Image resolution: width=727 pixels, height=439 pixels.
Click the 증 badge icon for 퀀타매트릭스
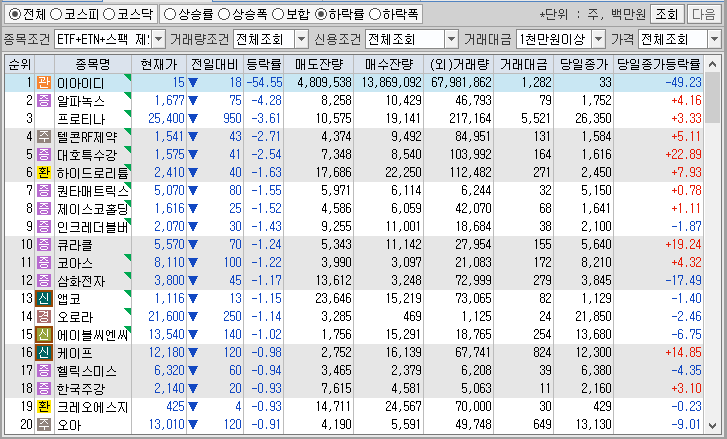click(44, 191)
